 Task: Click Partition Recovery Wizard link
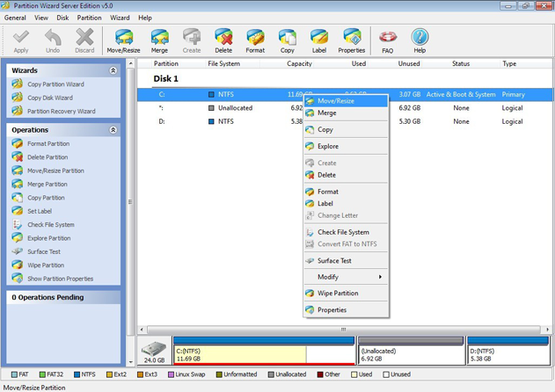click(62, 112)
